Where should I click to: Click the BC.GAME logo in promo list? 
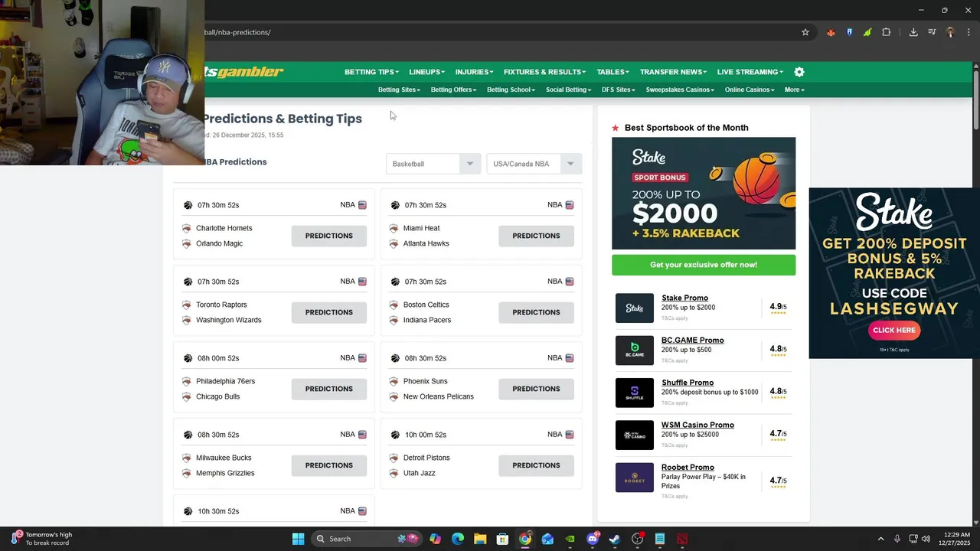click(635, 350)
